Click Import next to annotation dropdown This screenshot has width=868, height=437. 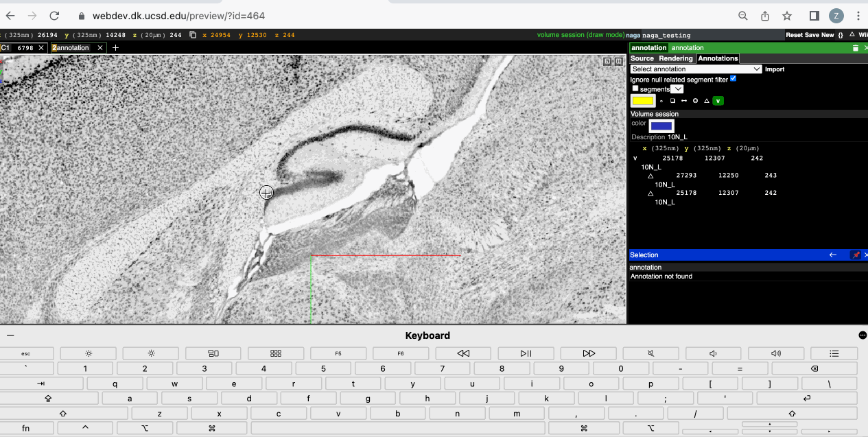coord(775,69)
